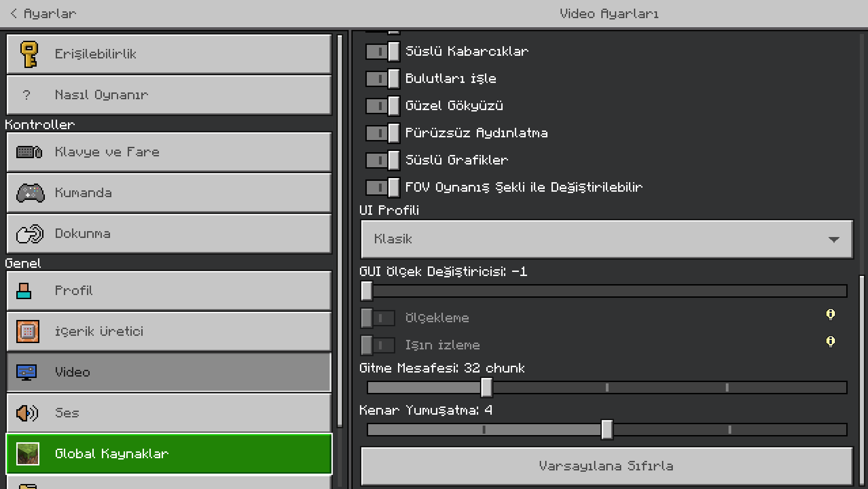
Task: Click the Kenar Yumuşatma: 4 label
Action: [x=426, y=411]
